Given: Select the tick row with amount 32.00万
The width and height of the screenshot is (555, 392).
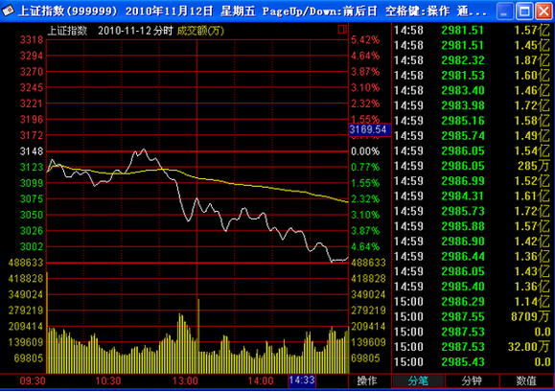Looking at the screenshot, I should pyautogui.click(x=473, y=347).
